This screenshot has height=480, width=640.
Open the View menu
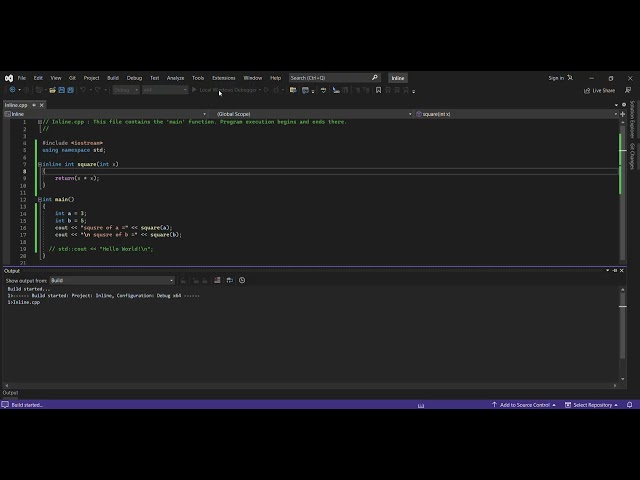click(x=56, y=78)
